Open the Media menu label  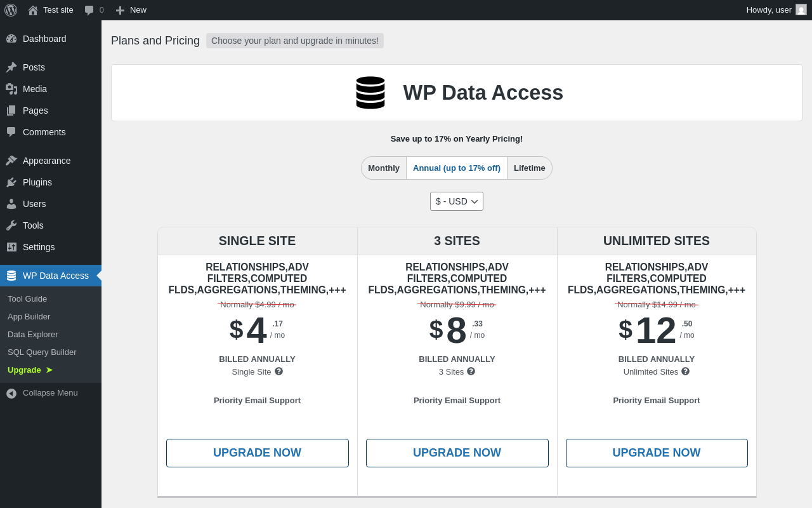[35, 89]
